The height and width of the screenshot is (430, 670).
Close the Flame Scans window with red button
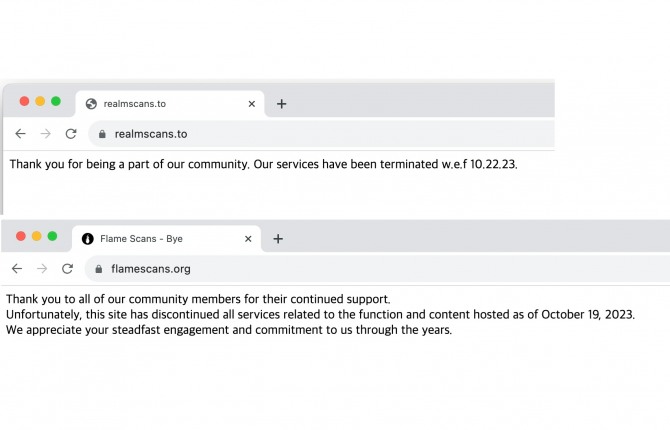coord(20,236)
